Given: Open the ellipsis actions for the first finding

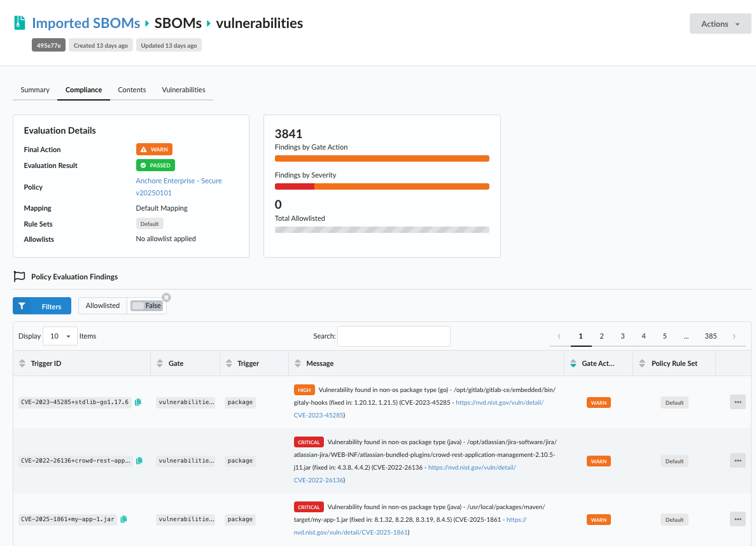Looking at the screenshot, I should coord(738,402).
